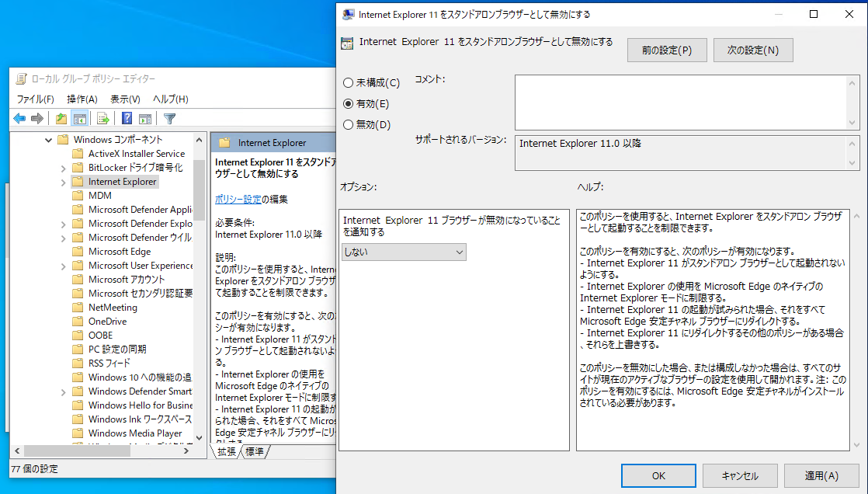Click the Forward arrow in policy editor toolbar
The height and width of the screenshot is (494, 868).
37,119
